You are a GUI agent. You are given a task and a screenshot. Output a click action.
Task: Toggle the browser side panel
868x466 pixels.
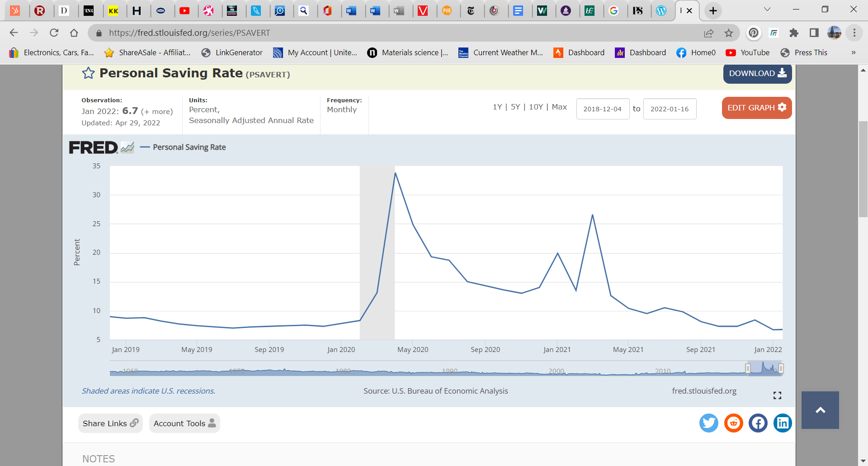tap(814, 33)
